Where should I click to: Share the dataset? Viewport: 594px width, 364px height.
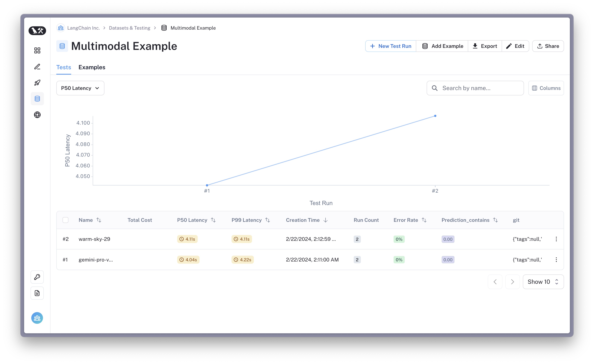(x=548, y=46)
